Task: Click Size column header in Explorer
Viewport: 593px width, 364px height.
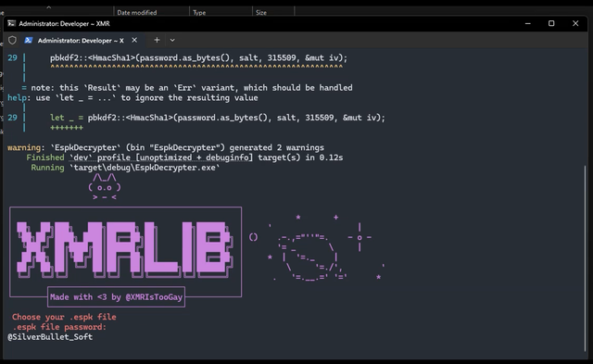Action: pyautogui.click(x=261, y=12)
